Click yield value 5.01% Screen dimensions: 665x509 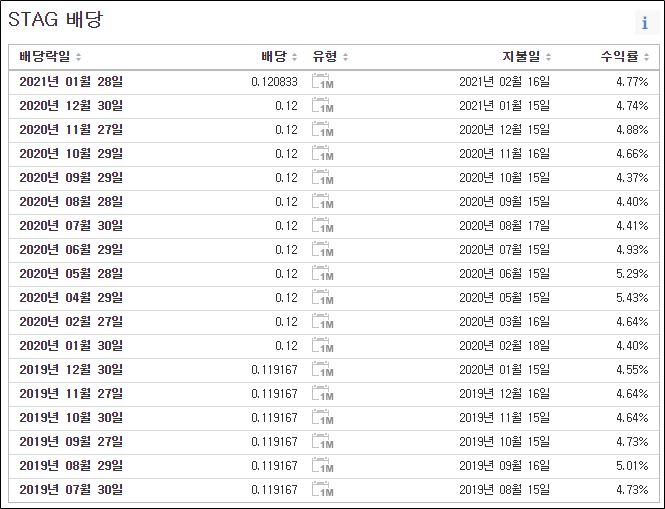pos(632,465)
